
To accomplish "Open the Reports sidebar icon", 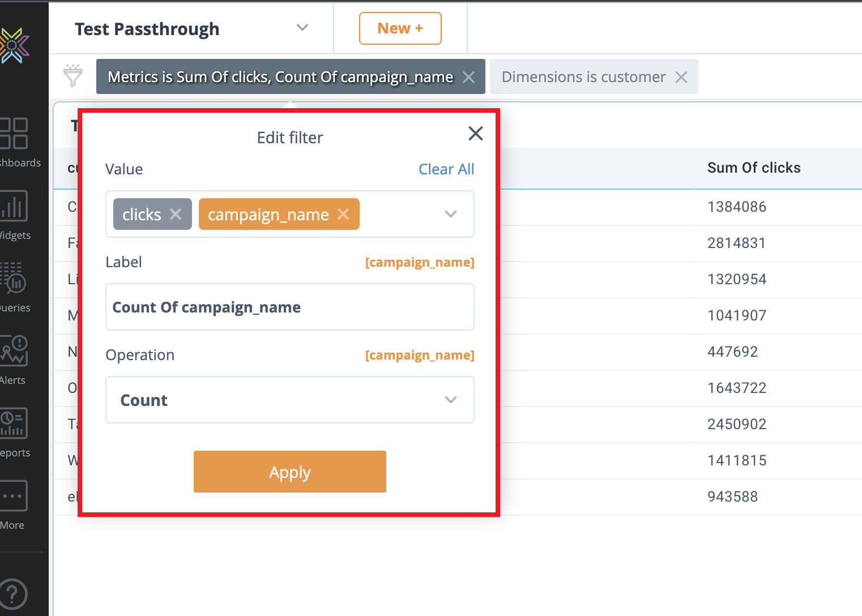I will pos(14,423).
